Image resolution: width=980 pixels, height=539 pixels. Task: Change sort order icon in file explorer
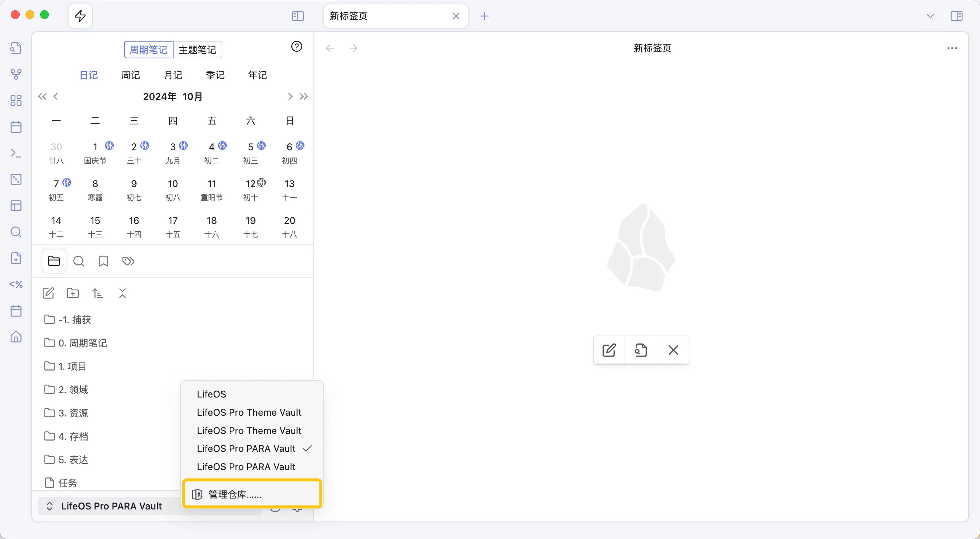[x=97, y=293]
